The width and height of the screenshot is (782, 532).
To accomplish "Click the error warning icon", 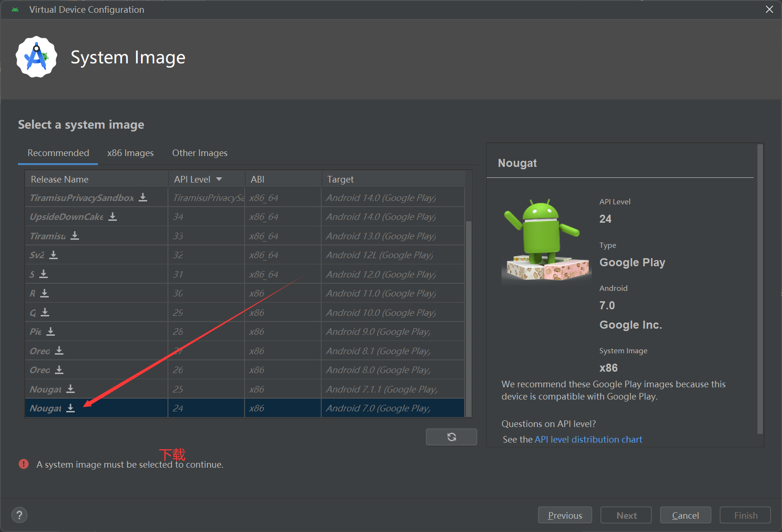I will click(x=24, y=464).
